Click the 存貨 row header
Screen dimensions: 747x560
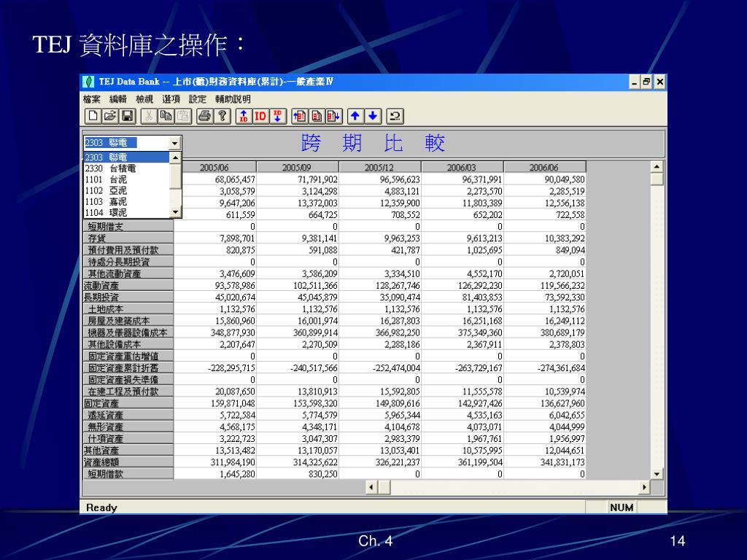[x=128, y=238]
